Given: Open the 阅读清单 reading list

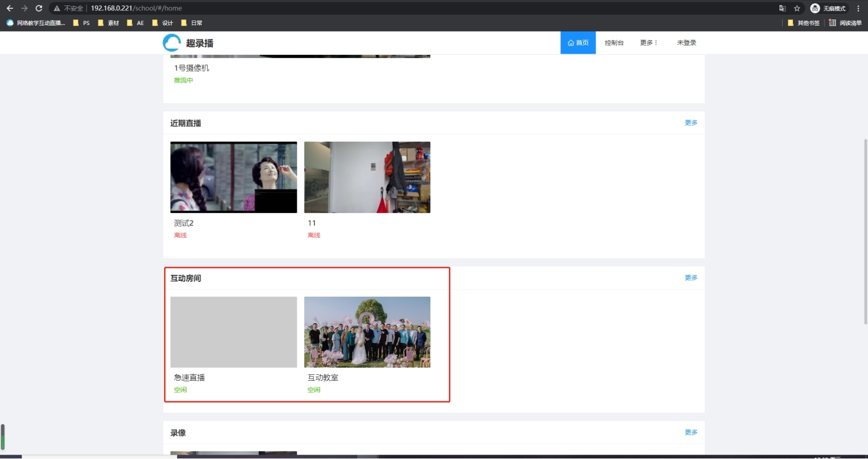Looking at the screenshot, I should point(845,23).
